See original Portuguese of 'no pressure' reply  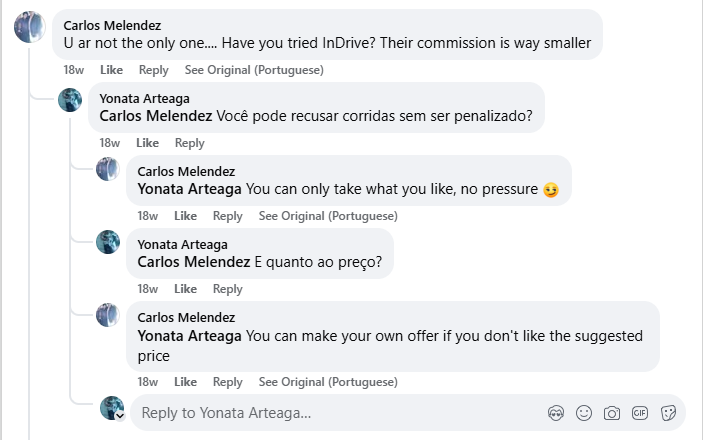point(328,216)
